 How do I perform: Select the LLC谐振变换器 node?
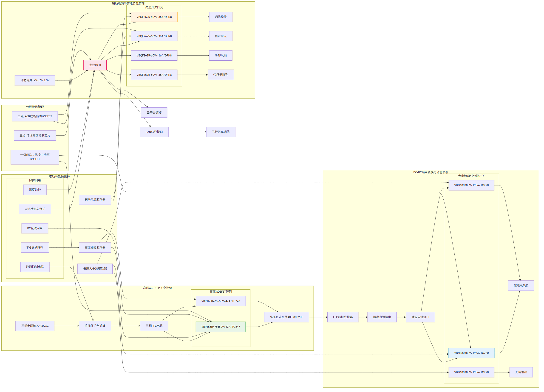pyautogui.click(x=343, y=317)
